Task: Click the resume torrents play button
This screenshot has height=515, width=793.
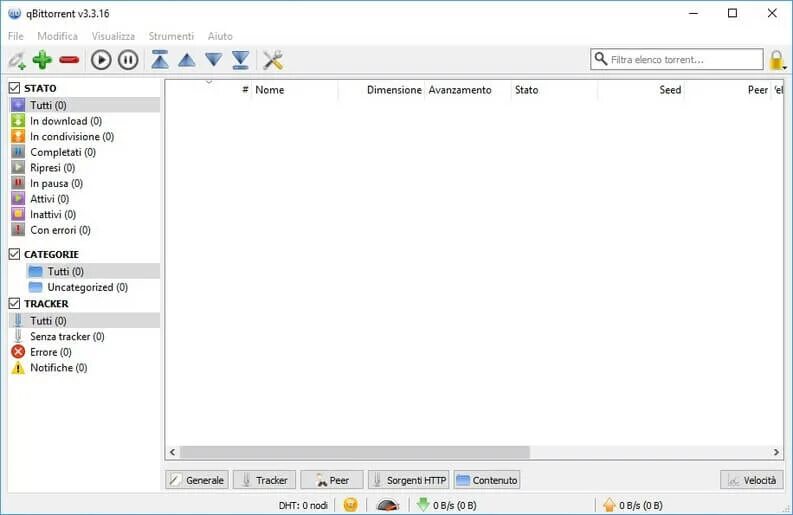Action: (x=101, y=60)
